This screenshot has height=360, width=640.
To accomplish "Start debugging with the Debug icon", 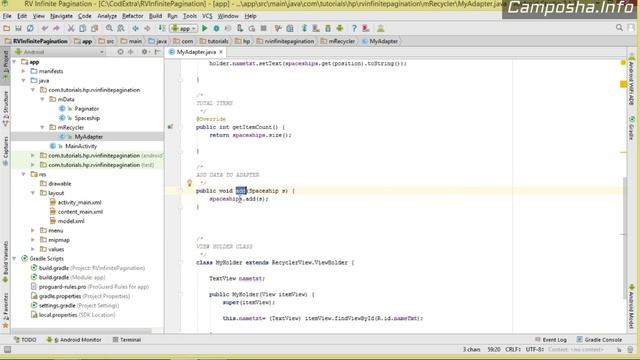I will (216, 29).
